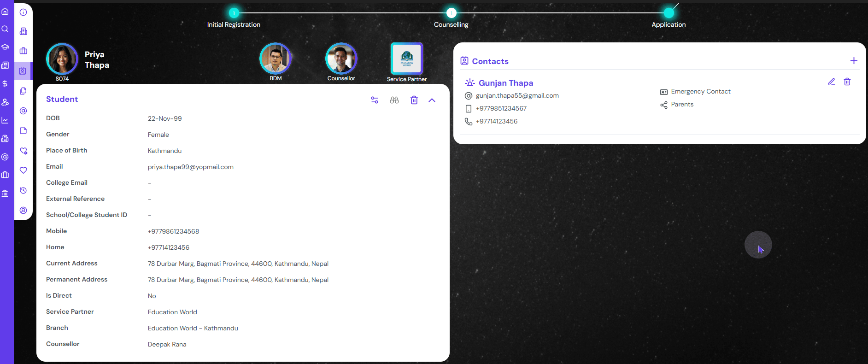Screen dimensions: 868x364
Task: Edit Gunjan Thapa contact with pencil icon
Action: click(832, 82)
